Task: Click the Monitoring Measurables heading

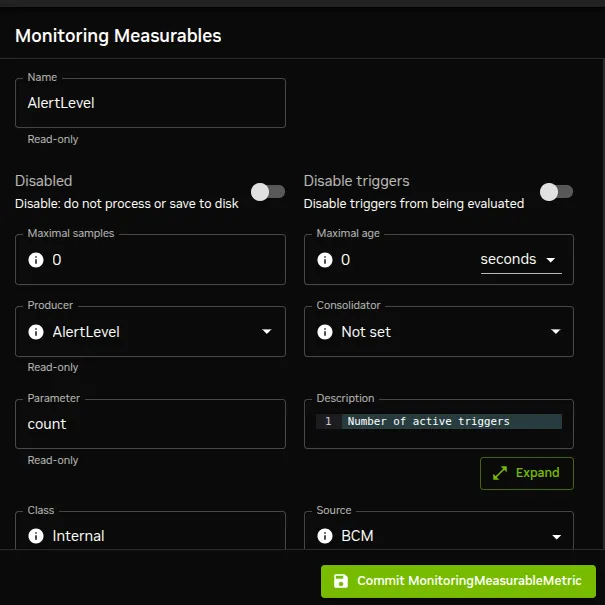Action: (118, 36)
